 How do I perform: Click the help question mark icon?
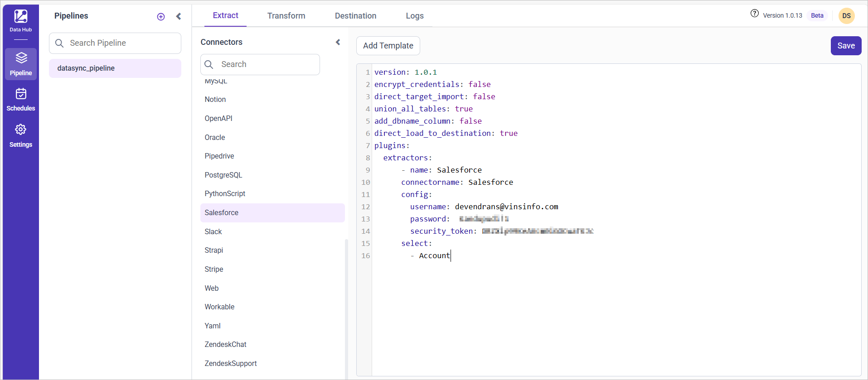(755, 13)
